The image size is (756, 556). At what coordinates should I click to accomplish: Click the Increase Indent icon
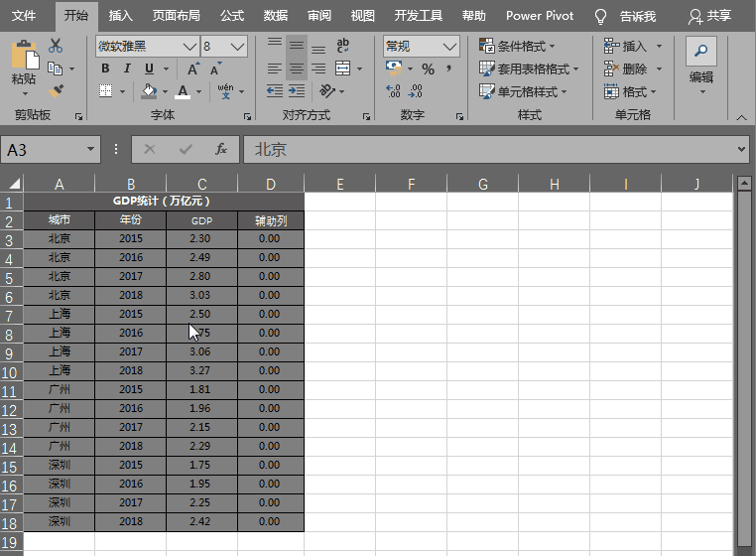click(297, 90)
